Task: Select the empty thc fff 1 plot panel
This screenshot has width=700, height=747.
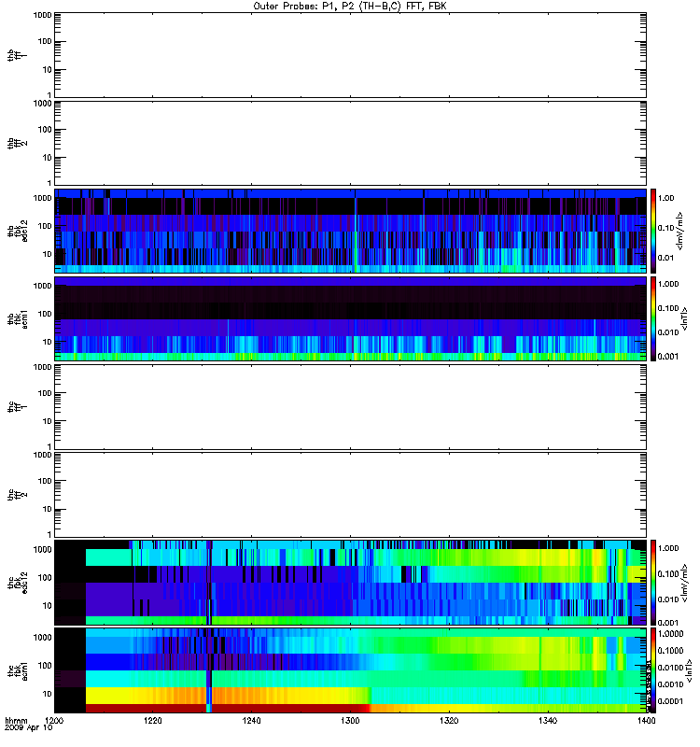Action: coord(350,407)
